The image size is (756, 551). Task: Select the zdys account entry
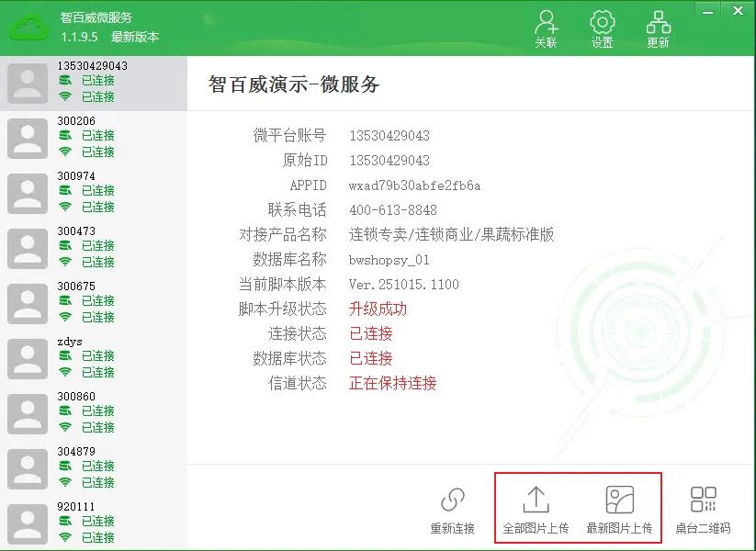click(92, 358)
